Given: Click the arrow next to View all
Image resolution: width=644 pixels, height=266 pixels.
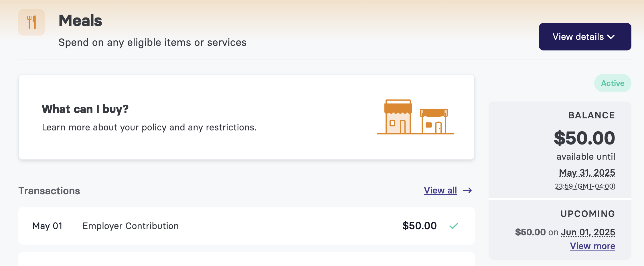Looking at the screenshot, I should tap(468, 190).
